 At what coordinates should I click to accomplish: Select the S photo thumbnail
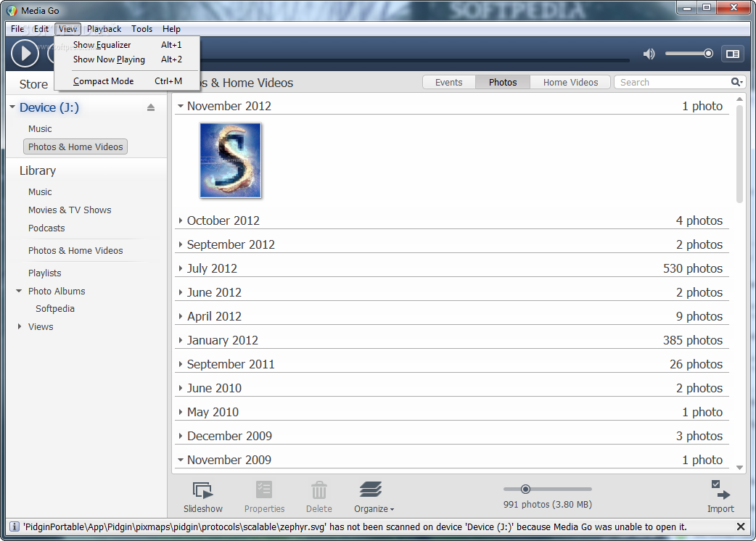point(231,160)
